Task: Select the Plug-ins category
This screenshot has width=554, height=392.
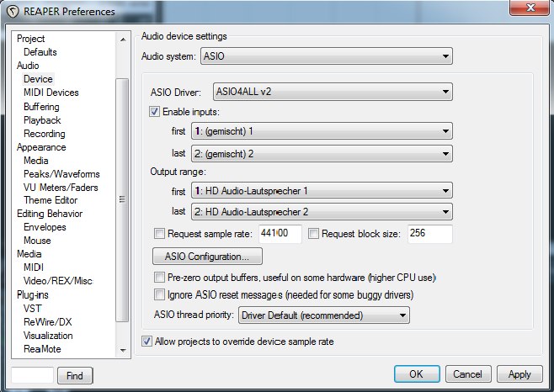Action: pos(33,295)
